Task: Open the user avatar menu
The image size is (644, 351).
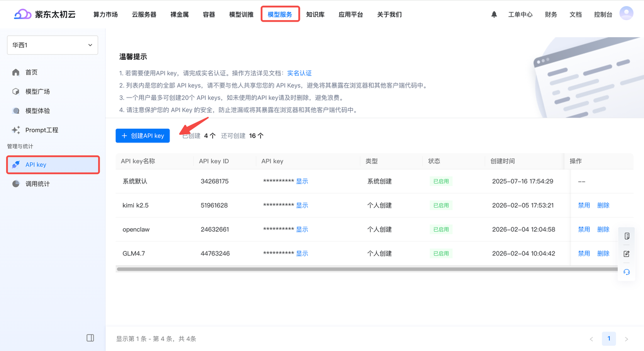Action: (626, 13)
